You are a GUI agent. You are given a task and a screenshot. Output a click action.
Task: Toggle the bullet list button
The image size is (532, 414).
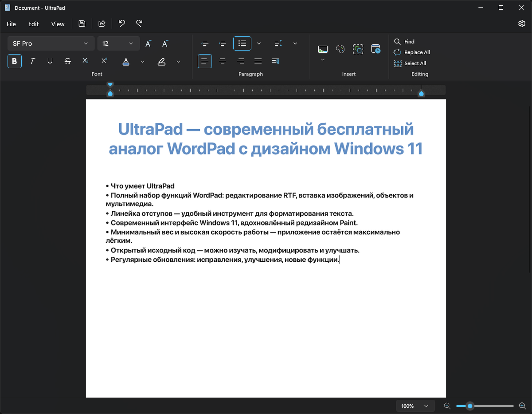coord(242,43)
